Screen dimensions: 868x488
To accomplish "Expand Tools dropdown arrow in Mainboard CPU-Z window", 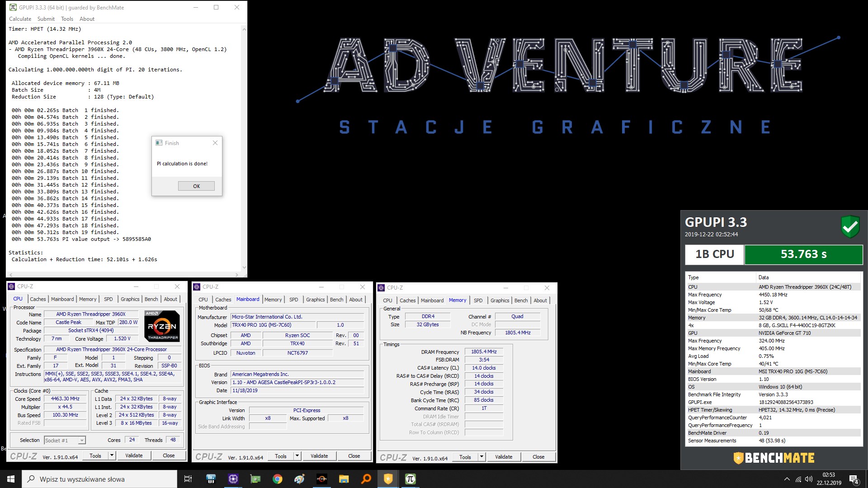I will click(297, 456).
